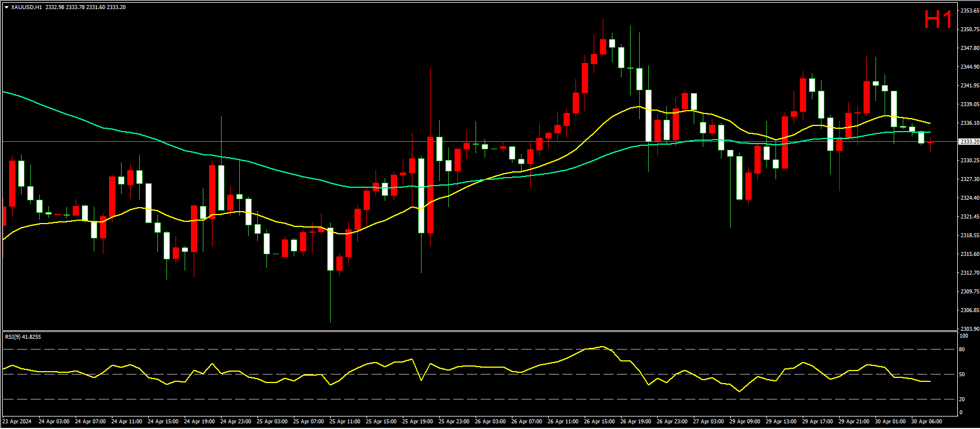Click the RSI 20 level label
The width and height of the screenshot is (980, 429).
962,399
